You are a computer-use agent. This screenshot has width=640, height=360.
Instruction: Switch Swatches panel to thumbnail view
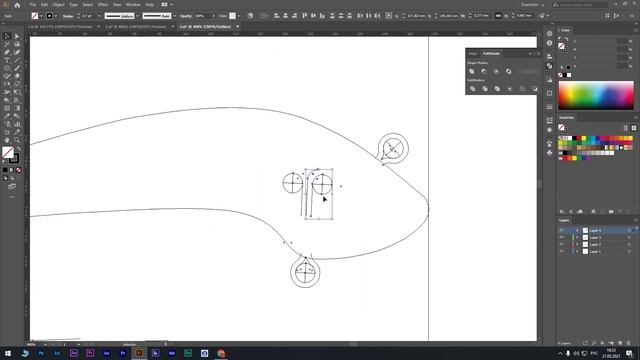coord(633,128)
